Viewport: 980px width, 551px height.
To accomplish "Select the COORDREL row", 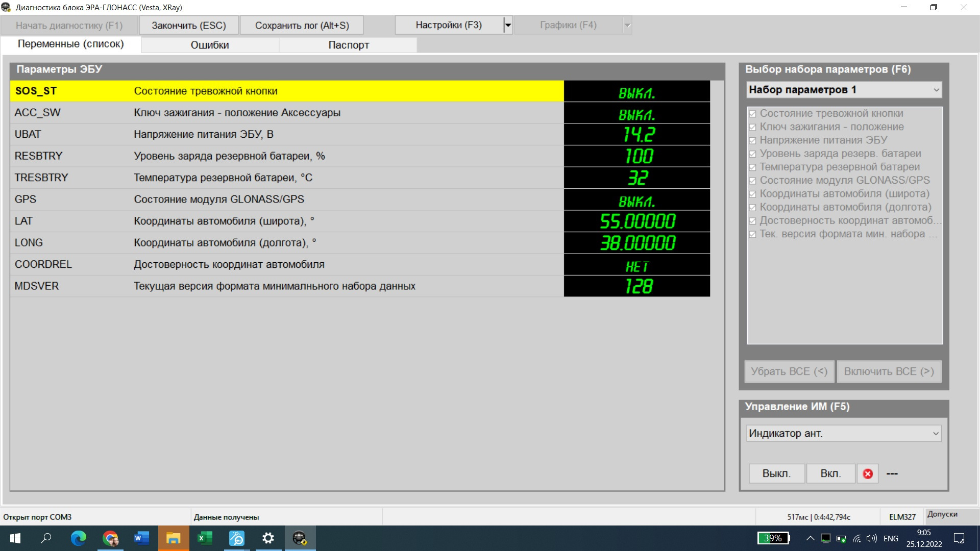I will coord(360,264).
